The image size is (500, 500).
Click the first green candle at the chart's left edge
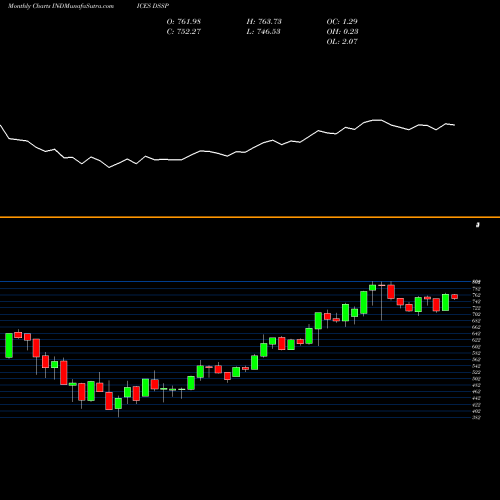[9, 345]
